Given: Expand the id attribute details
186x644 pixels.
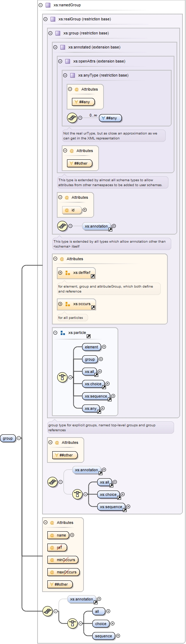Looking at the screenshot, I should click(x=85, y=210).
